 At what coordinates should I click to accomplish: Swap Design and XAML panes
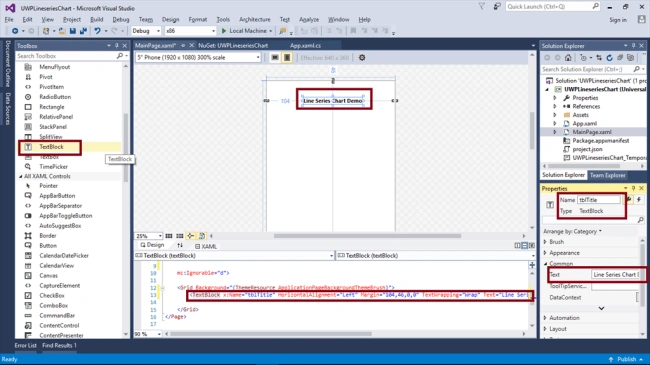pos(180,246)
